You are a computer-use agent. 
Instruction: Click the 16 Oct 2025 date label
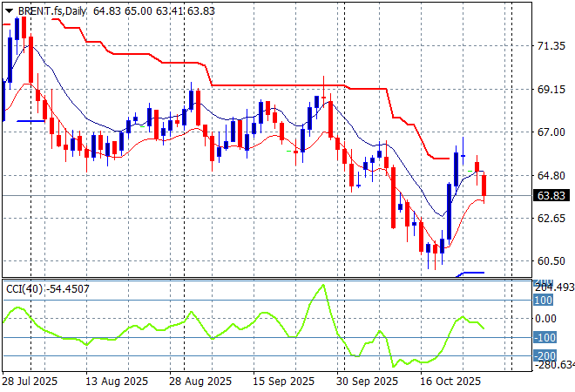tap(450, 382)
